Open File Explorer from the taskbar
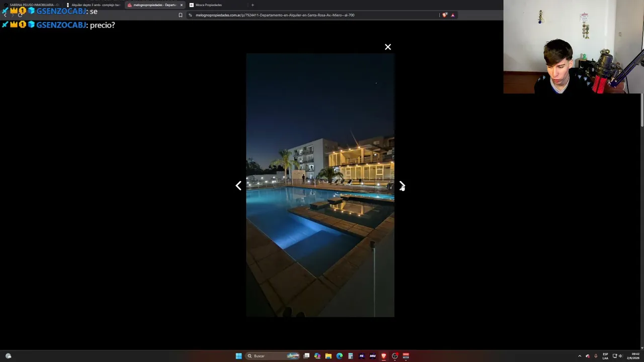 (x=328, y=356)
